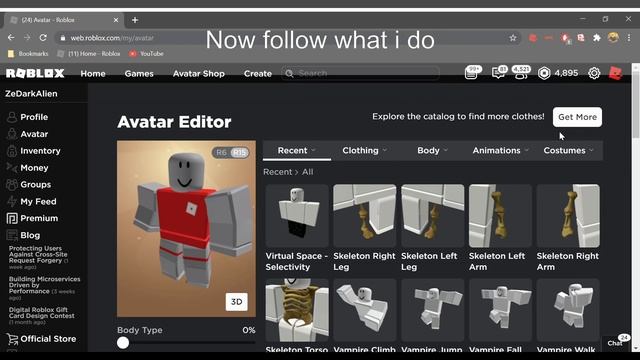This screenshot has height=360, width=640.
Task: Open the friends requests icon
Action: pyautogui.click(x=521, y=73)
